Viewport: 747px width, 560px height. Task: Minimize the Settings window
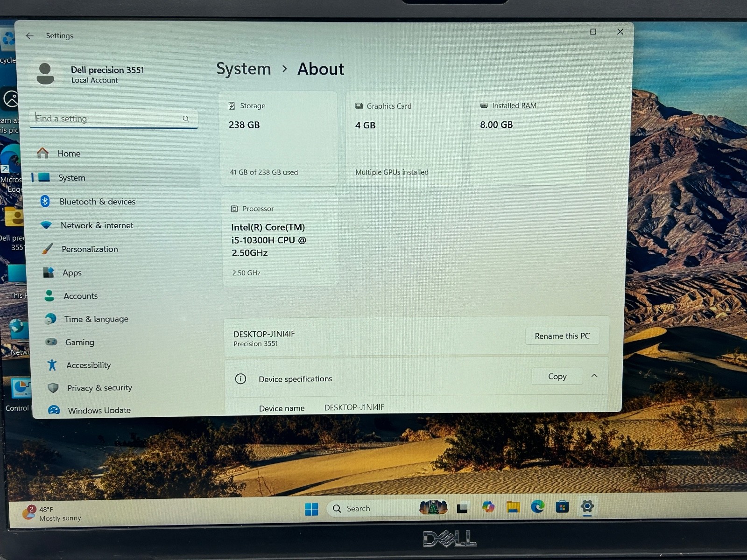tap(566, 32)
